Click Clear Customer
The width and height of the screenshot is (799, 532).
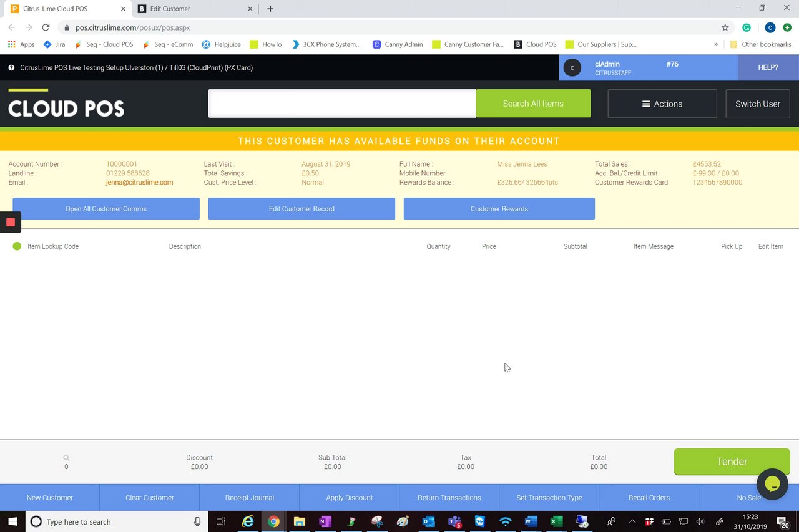point(150,498)
